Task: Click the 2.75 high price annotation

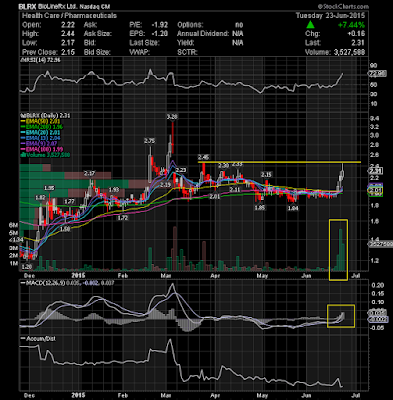Action: click(149, 141)
